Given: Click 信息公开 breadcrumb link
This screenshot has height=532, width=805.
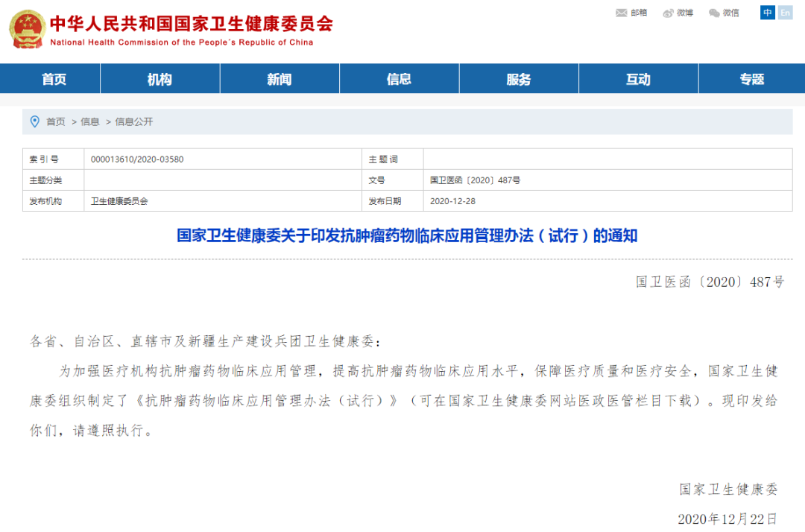Looking at the screenshot, I should tap(133, 121).
